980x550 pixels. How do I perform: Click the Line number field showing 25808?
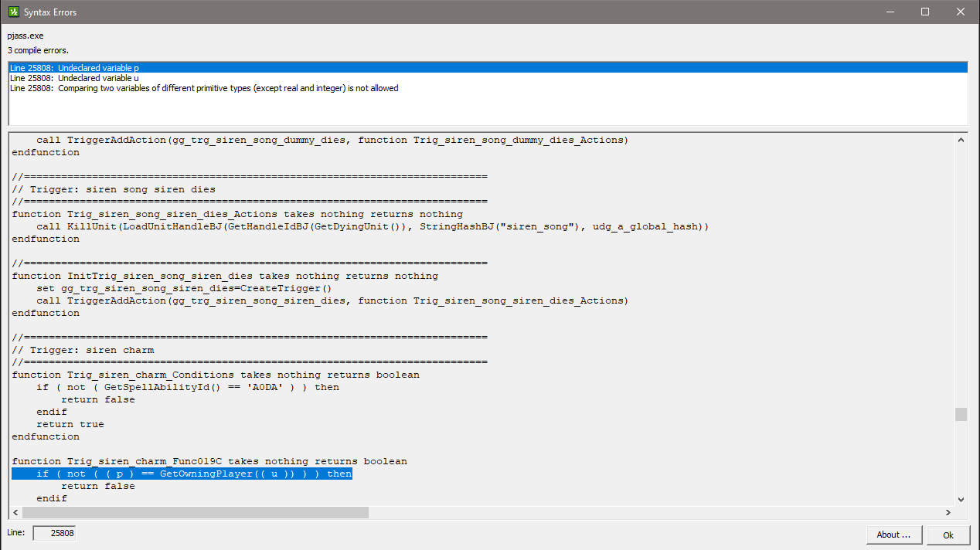pos(54,533)
